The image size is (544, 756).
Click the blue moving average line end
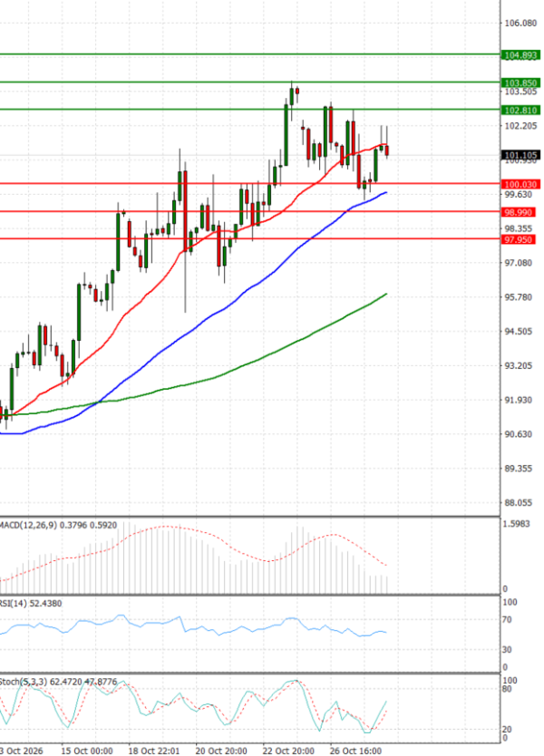coord(386,192)
